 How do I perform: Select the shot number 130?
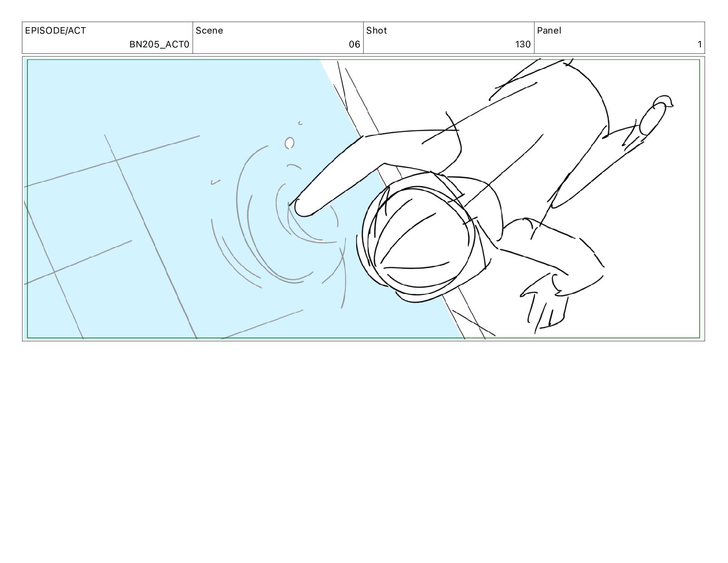[x=523, y=44]
